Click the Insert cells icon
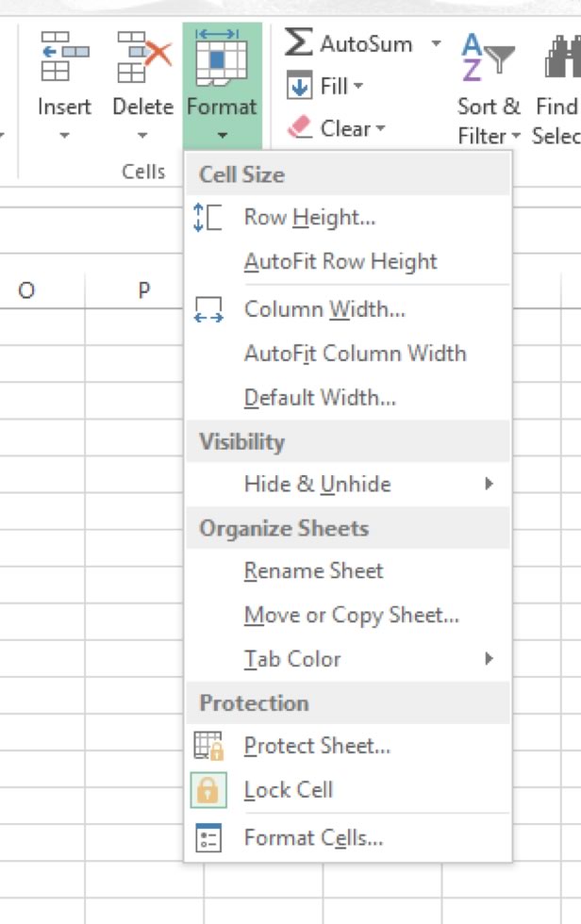The image size is (581, 924). pos(64,57)
